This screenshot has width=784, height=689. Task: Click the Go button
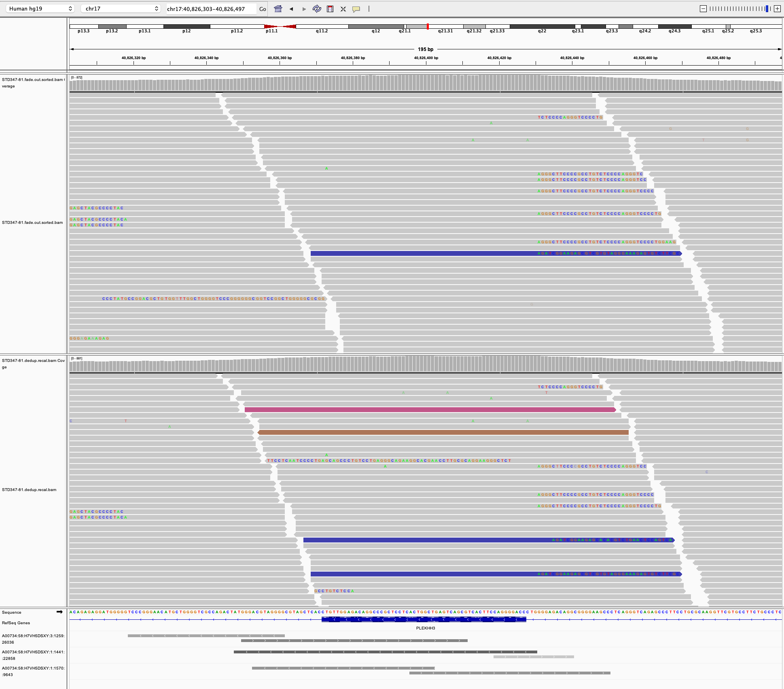[263, 9]
